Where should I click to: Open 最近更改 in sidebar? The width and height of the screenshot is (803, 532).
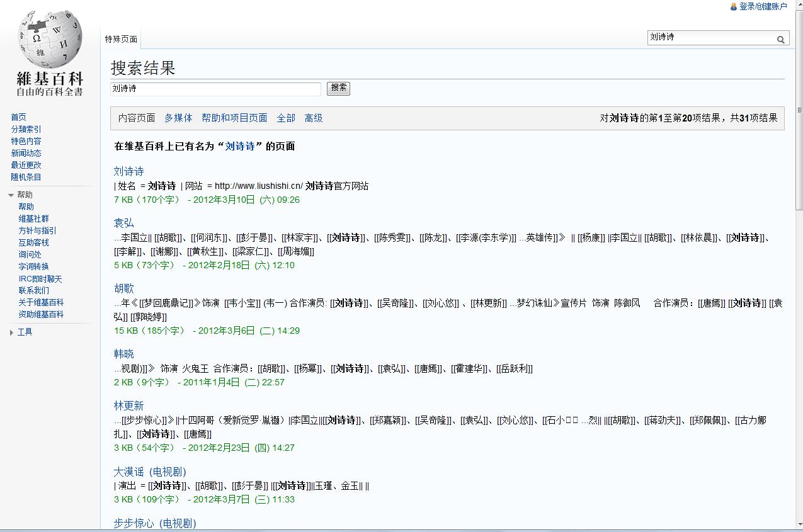pos(26,165)
